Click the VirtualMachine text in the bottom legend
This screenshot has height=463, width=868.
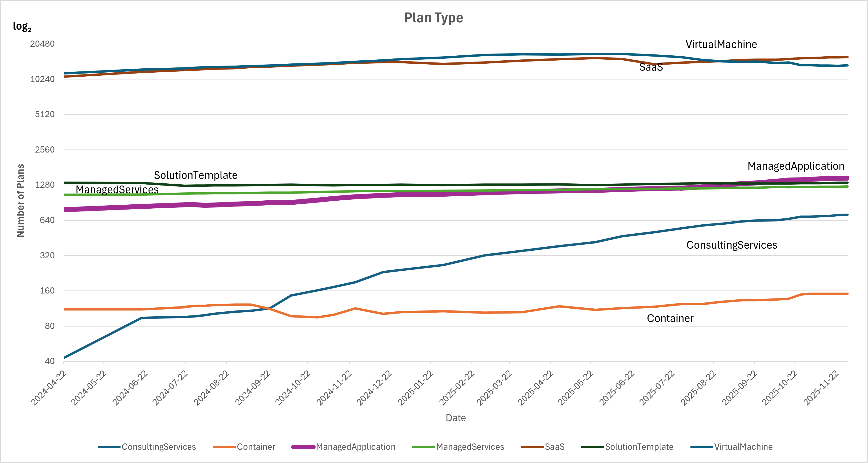743,447
